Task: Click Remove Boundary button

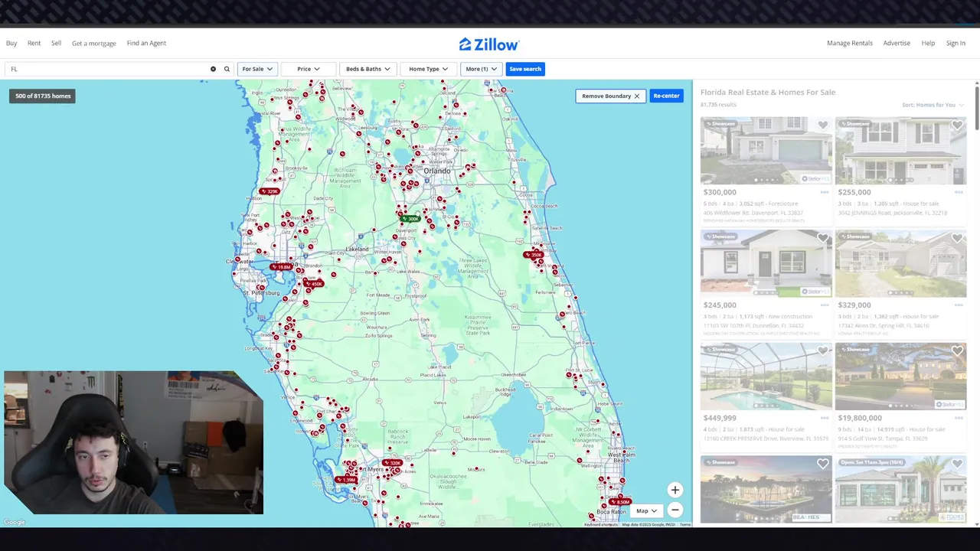Action: coord(610,96)
